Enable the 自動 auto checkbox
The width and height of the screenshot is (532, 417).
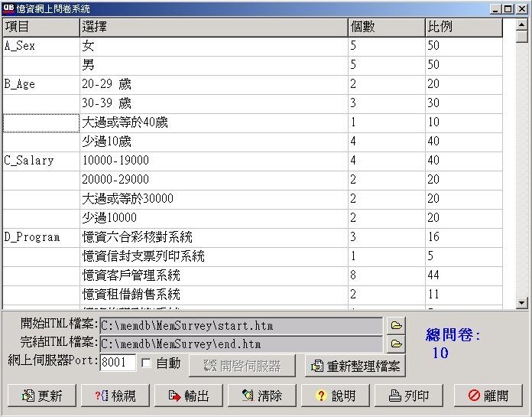[x=148, y=363]
